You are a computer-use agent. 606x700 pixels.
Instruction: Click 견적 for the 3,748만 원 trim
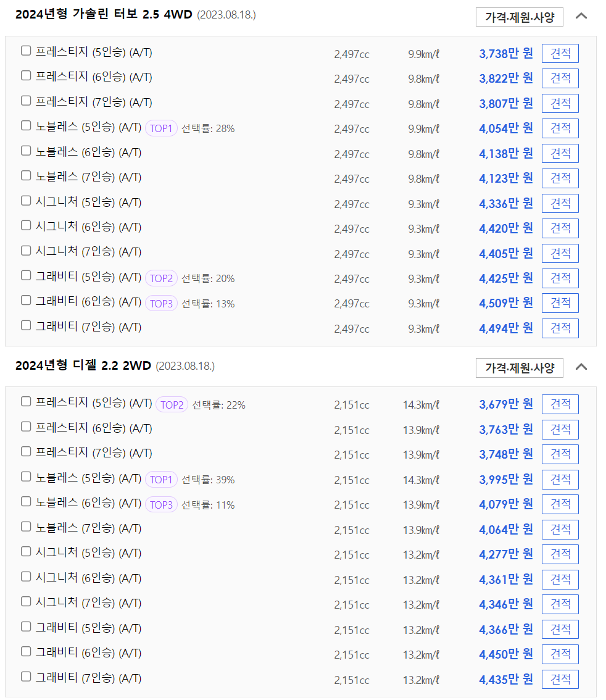[x=560, y=454]
